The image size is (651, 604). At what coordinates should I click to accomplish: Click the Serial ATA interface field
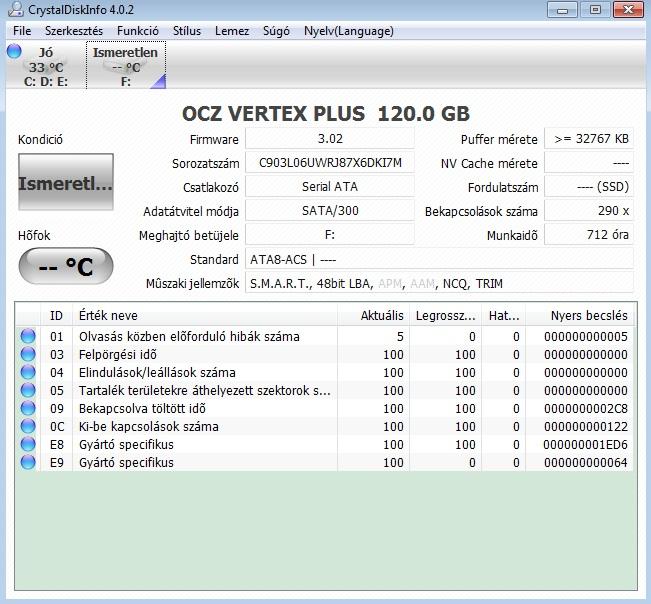tap(330, 187)
